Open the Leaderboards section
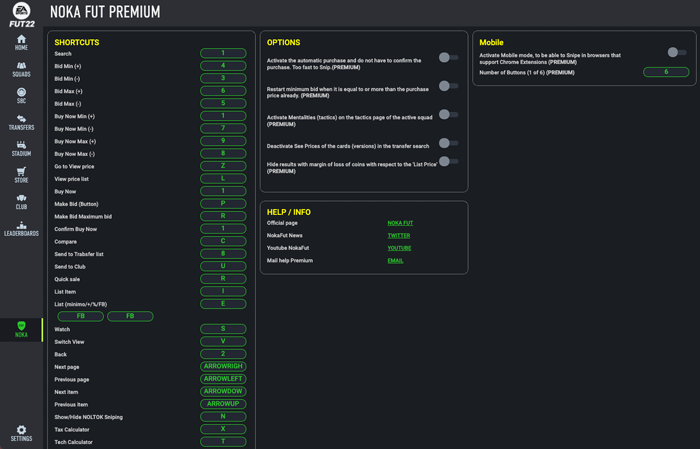 (x=21, y=229)
